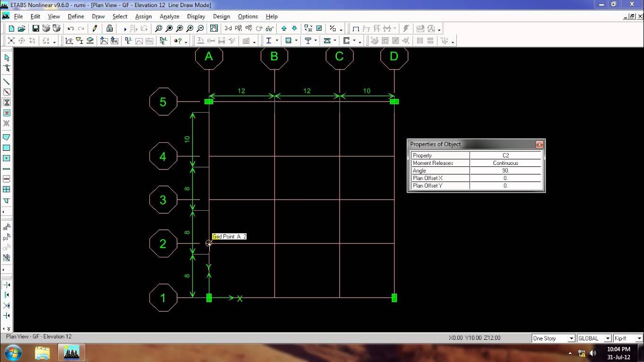The height and width of the screenshot is (362, 644).
Task: Click the C2 Property value cell
Action: point(506,155)
